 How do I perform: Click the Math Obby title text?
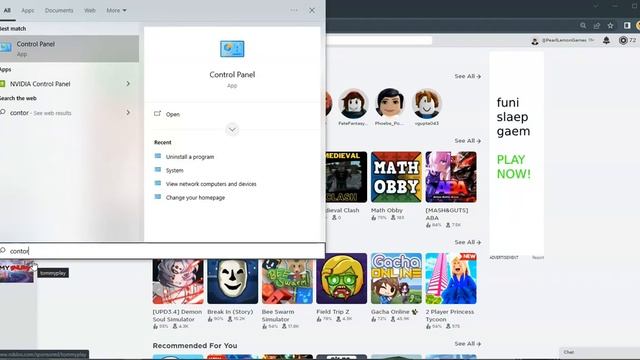(x=387, y=210)
